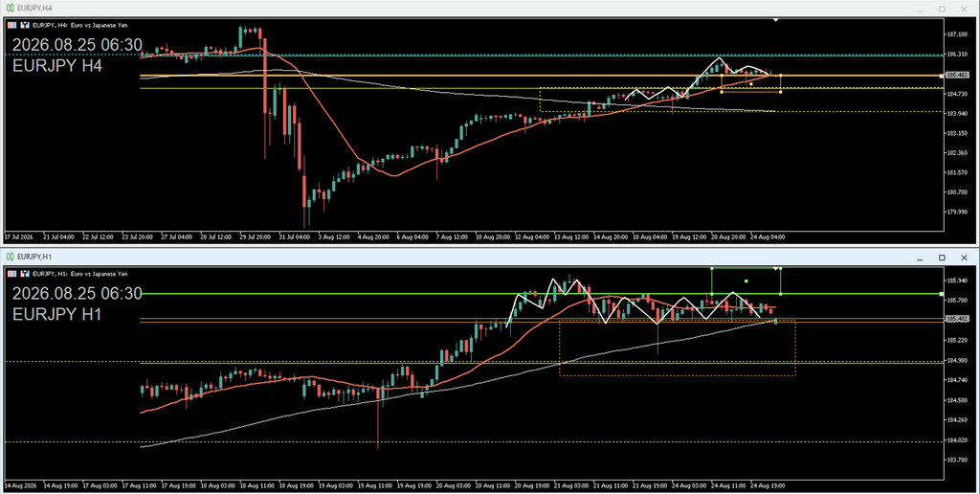Click center handle of green rectangle in H1
980x494 pixels.
tap(746, 281)
